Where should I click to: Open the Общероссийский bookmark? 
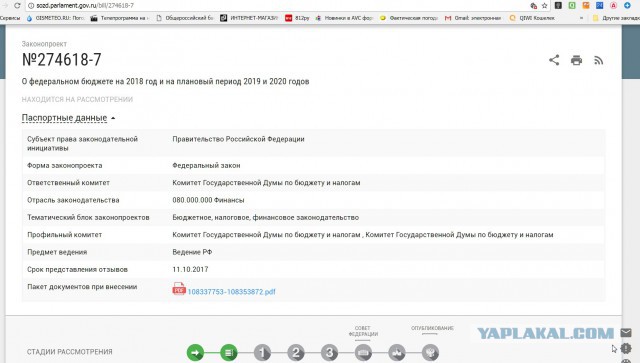(x=185, y=18)
